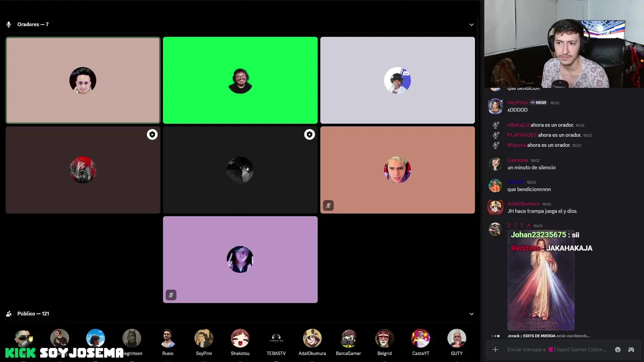Open CastaYT's audience avatar
Screen dimensions: 644x362
[x=421, y=338]
